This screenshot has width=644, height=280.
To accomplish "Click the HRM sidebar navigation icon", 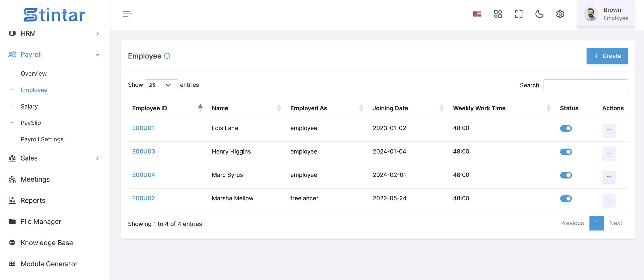I will click(12, 33).
